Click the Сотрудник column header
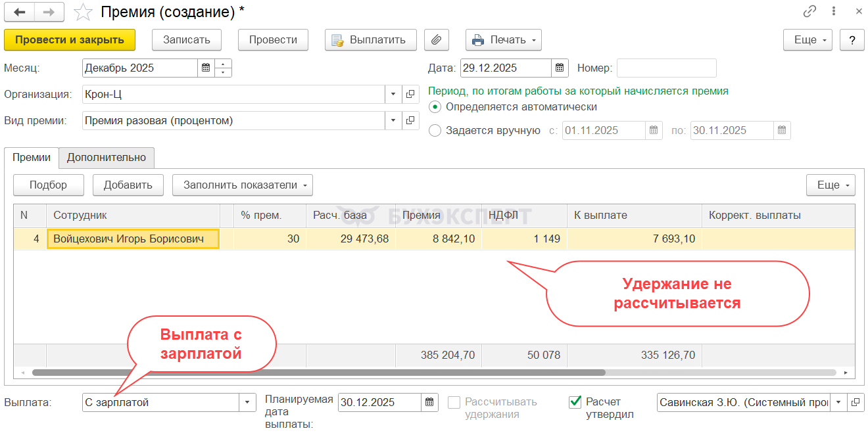Viewport: 868px width, 433px height. [133, 216]
